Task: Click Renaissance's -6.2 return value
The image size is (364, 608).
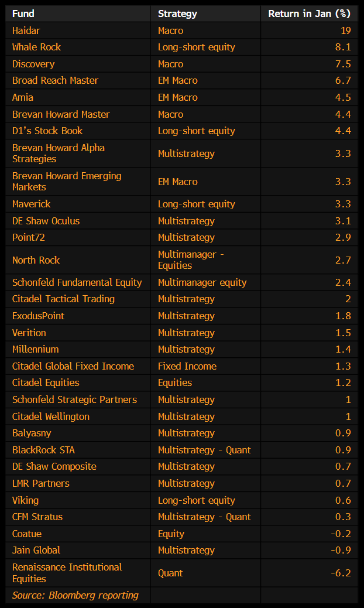Action: coord(341,573)
